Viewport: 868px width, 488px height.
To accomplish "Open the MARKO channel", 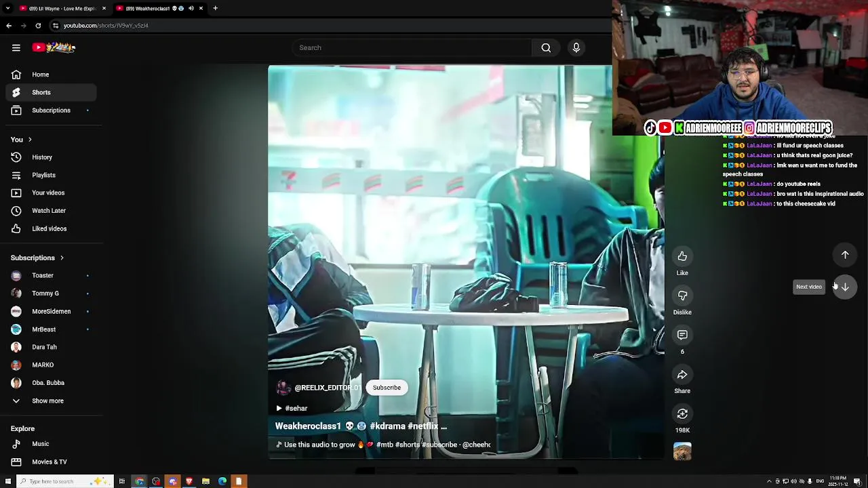I will (x=52, y=365).
